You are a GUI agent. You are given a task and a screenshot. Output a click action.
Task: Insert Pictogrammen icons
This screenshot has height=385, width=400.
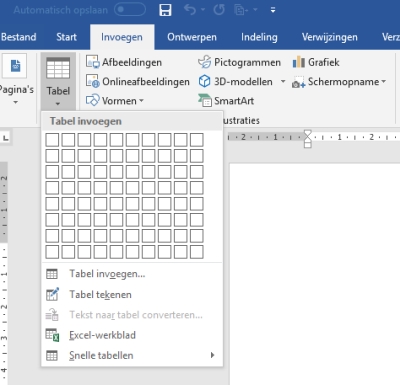click(239, 62)
